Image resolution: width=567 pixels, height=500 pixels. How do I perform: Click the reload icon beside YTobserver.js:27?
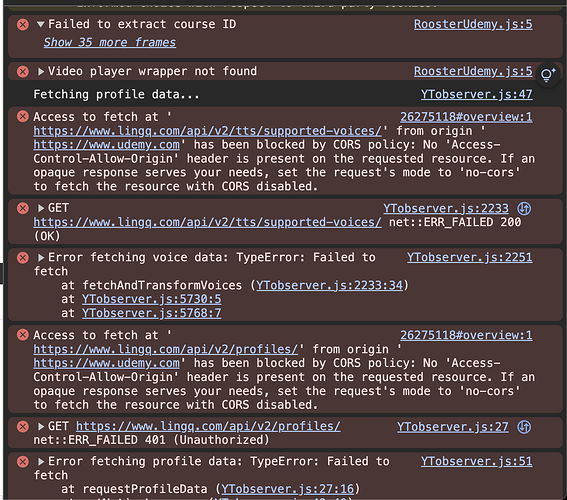[524, 427]
